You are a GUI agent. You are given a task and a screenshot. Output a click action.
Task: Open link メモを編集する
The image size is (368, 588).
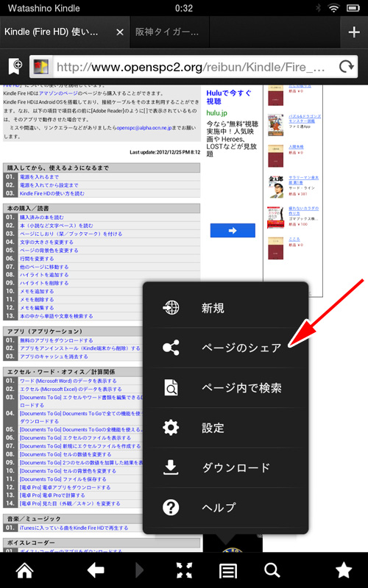37,308
